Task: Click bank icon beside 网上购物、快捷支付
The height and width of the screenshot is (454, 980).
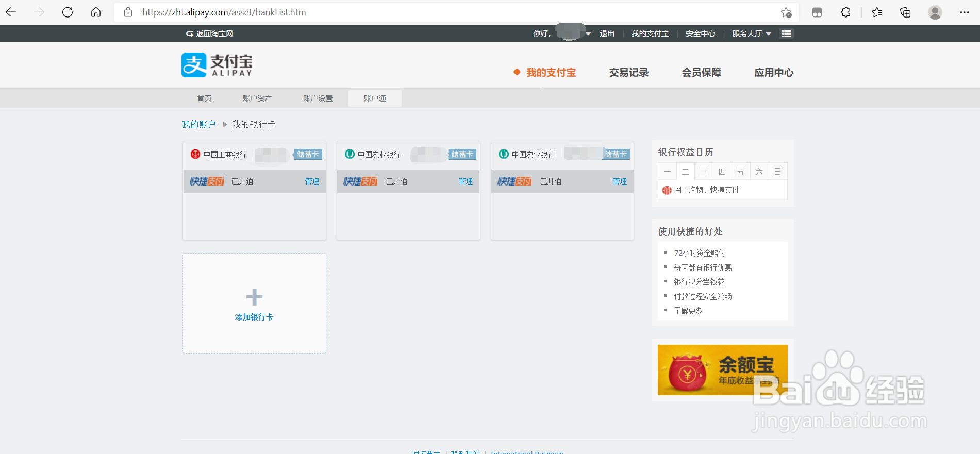Action: tap(667, 190)
